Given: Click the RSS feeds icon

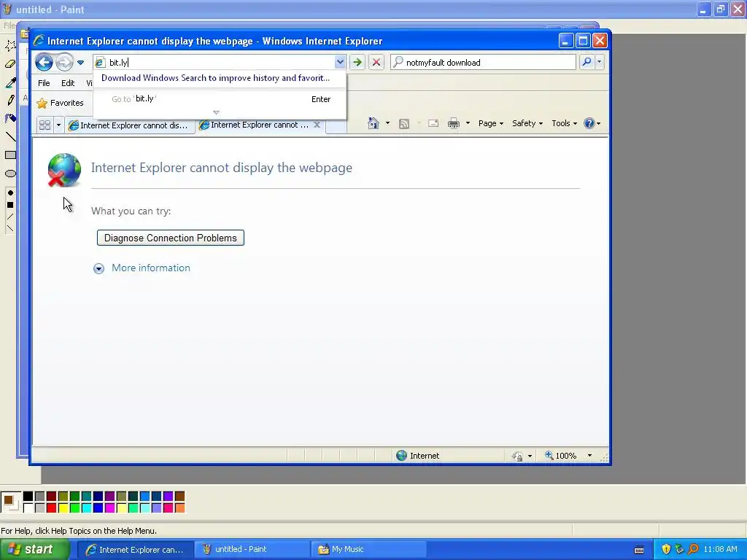Looking at the screenshot, I should [404, 124].
